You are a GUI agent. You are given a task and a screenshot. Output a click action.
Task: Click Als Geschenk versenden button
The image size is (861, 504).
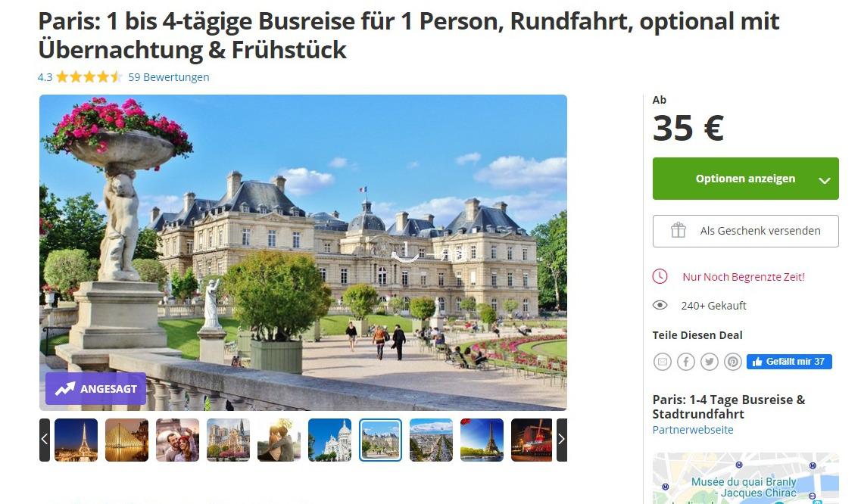click(746, 231)
